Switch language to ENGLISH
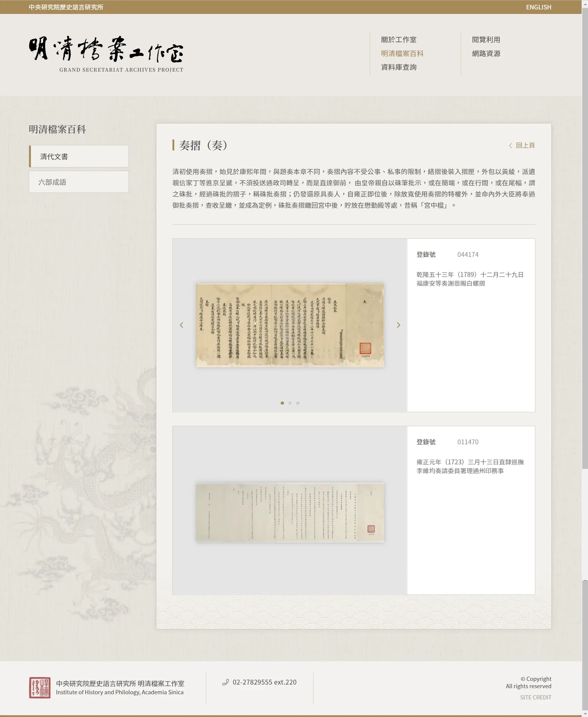The image size is (588, 717). 538,7
